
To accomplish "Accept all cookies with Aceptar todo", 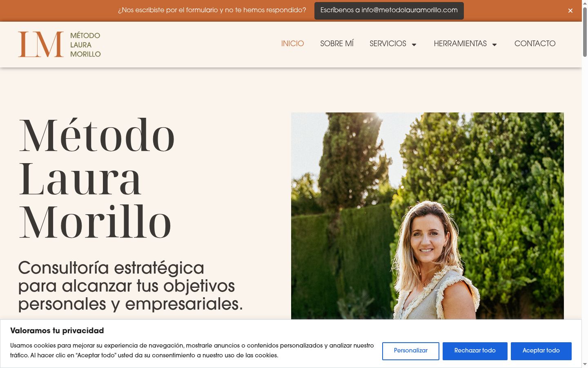I will point(541,351).
